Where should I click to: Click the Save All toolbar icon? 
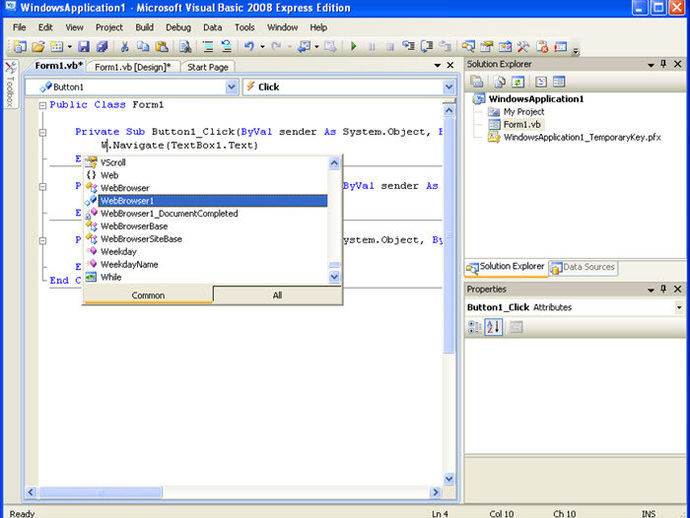tap(102, 46)
